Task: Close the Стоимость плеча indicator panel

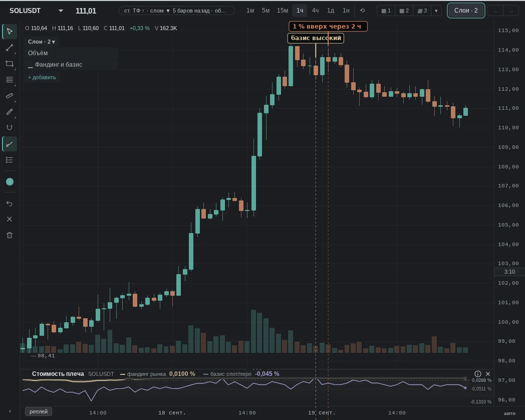Action: pyautogui.click(x=488, y=374)
